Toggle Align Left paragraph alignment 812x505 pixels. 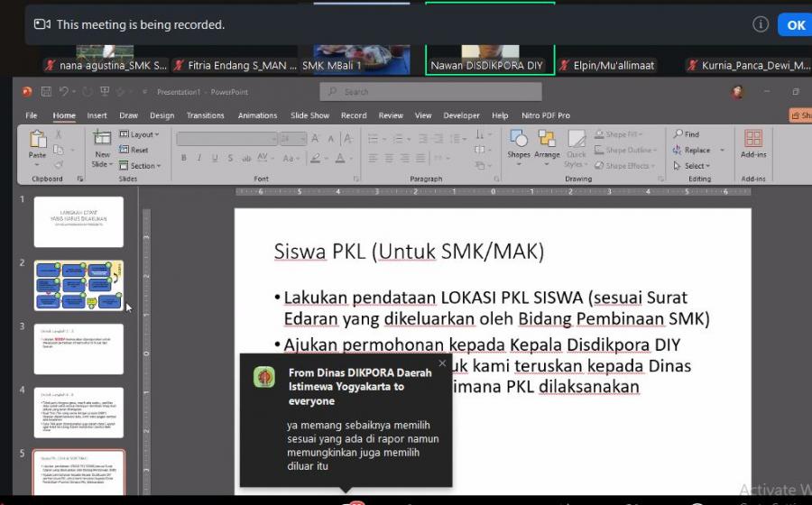373,158
